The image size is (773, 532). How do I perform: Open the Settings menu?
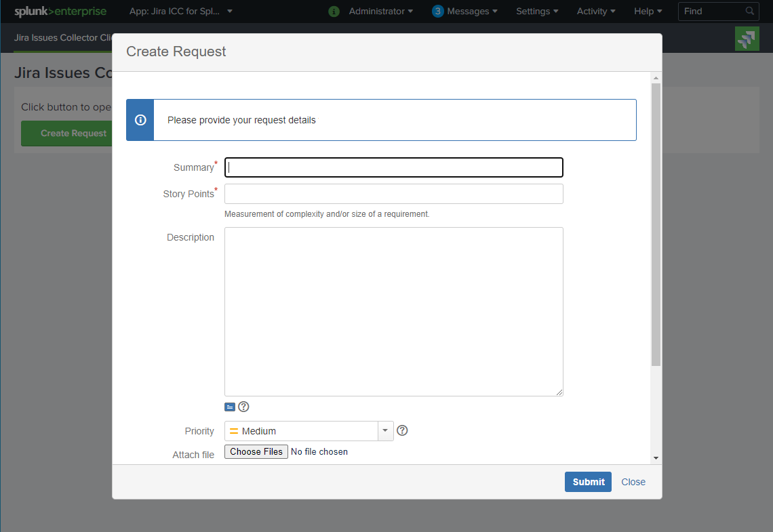pyautogui.click(x=537, y=11)
